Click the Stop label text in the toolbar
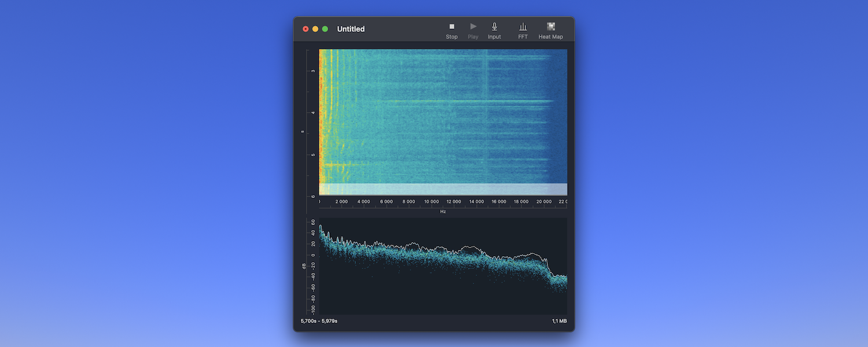 point(451,36)
